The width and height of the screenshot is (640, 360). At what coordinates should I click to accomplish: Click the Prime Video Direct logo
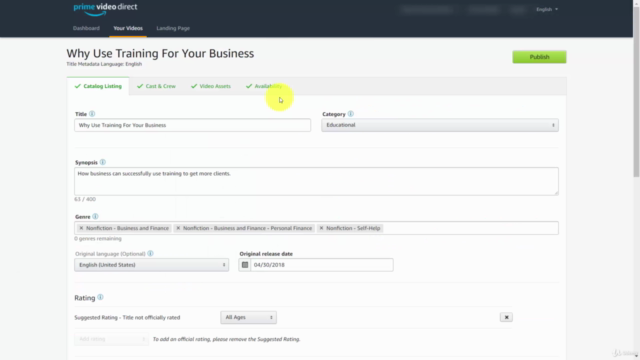pyautogui.click(x=105, y=9)
